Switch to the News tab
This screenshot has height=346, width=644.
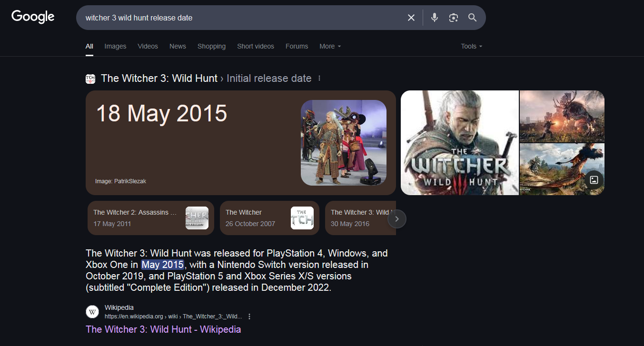pyautogui.click(x=178, y=46)
